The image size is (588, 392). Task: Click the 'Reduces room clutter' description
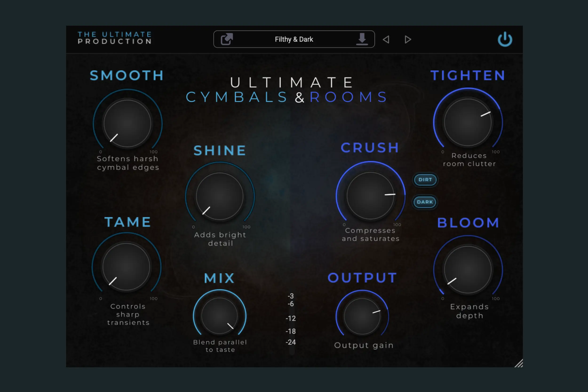(469, 160)
